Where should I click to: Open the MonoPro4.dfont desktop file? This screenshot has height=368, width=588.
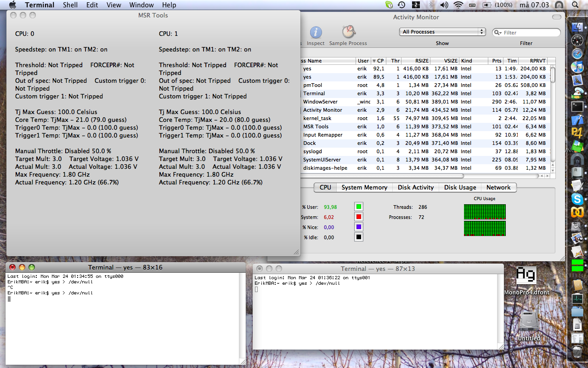coord(526,281)
